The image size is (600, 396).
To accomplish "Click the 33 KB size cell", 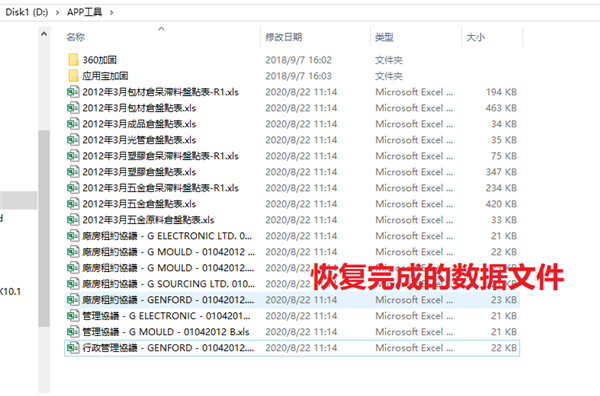I will pos(504,220).
